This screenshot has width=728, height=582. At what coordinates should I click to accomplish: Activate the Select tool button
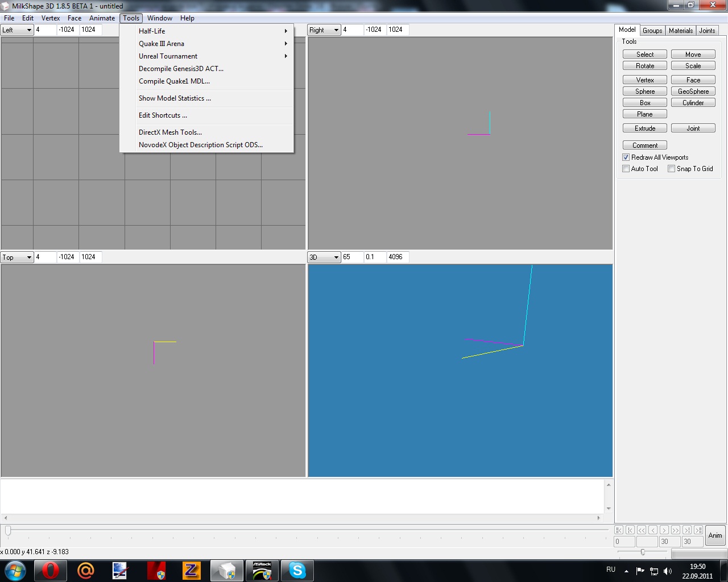pos(645,55)
